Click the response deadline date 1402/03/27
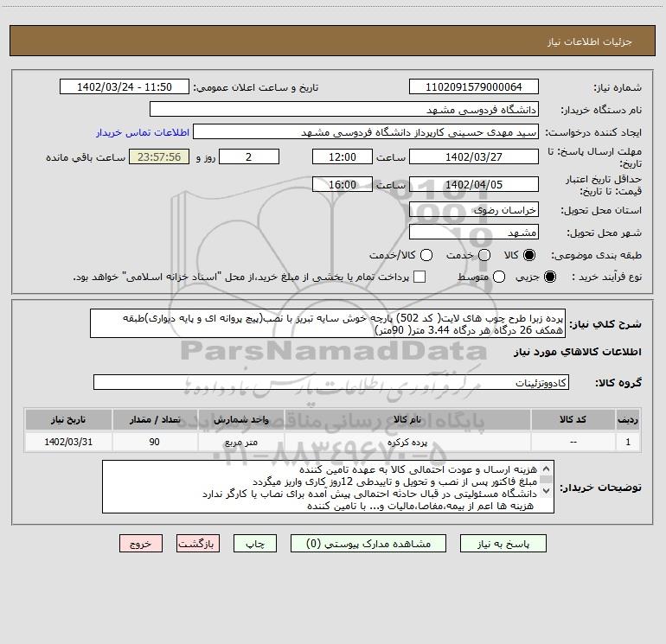Screen dimensions: 666x644 [474, 156]
